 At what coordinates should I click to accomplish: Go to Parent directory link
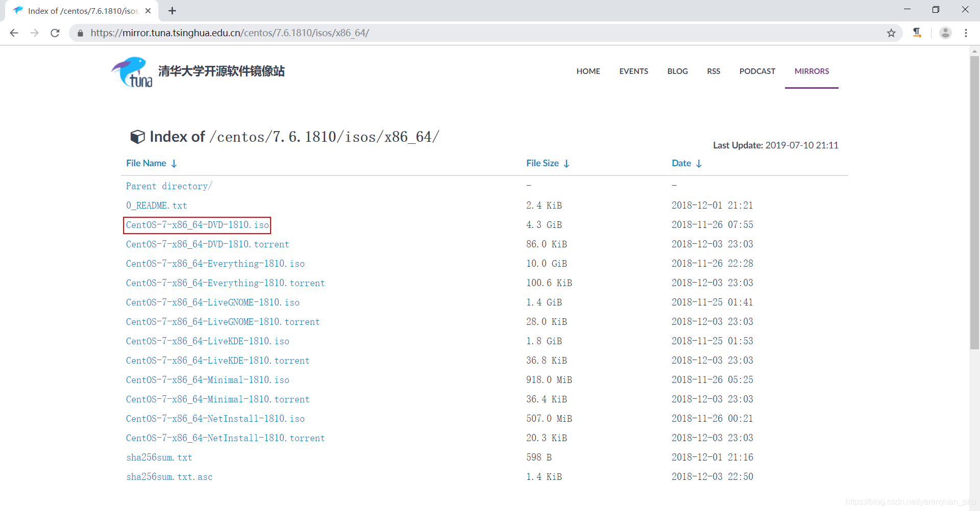(x=169, y=186)
